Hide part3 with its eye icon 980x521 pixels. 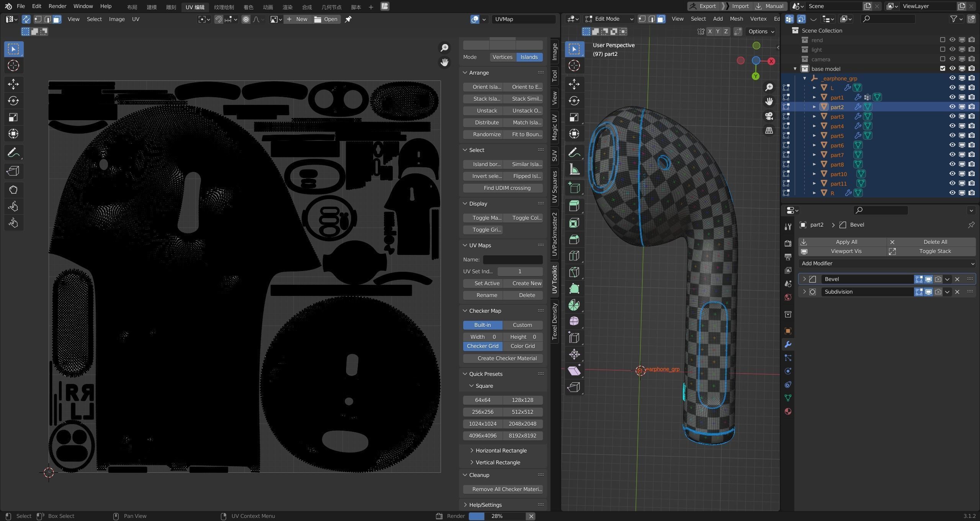coord(952,116)
